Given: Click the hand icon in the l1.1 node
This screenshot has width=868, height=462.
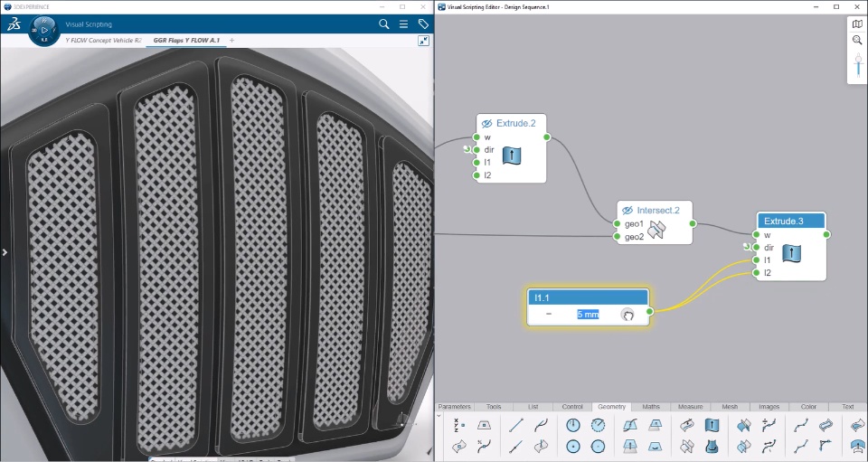Looking at the screenshot, I should pyautogui.click(x=627, y=315).
